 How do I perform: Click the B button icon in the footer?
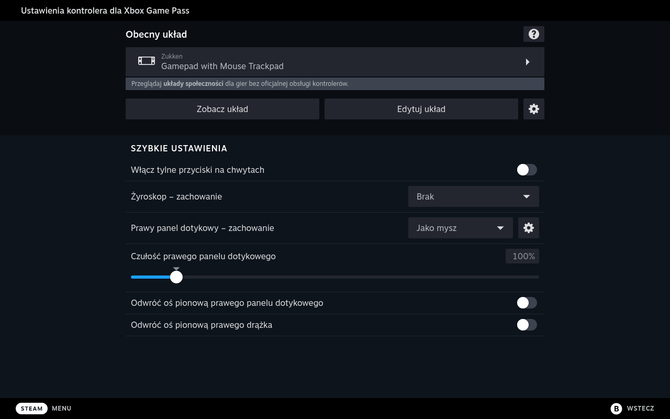[x=616, y=408]
